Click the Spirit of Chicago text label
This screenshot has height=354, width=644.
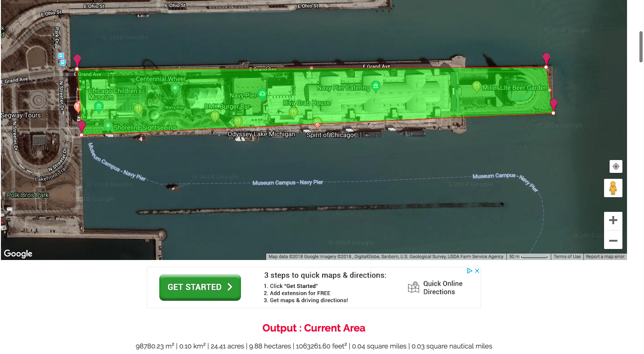click(330, 135)
